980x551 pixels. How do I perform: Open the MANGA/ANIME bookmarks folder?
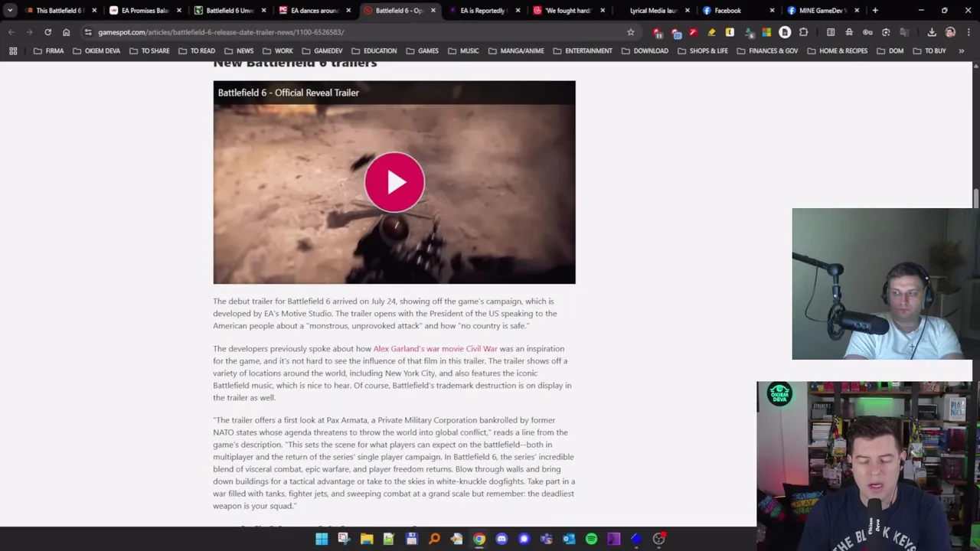[515, 51]
